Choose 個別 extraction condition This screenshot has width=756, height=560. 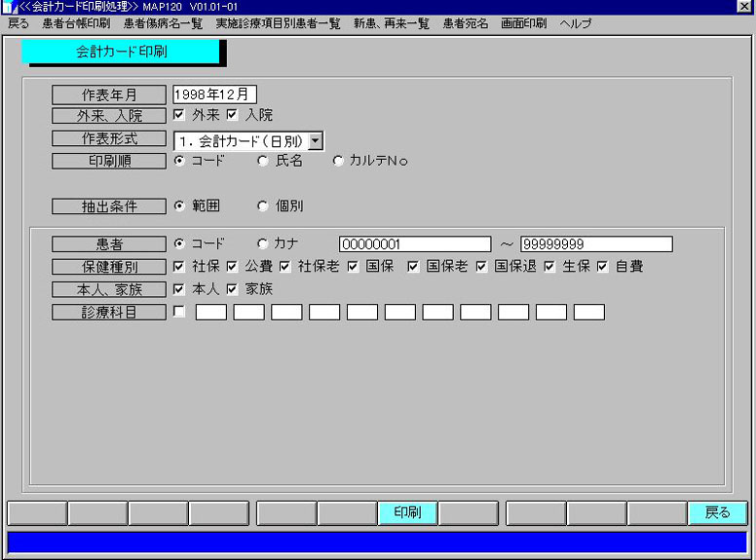click(263, 206)
